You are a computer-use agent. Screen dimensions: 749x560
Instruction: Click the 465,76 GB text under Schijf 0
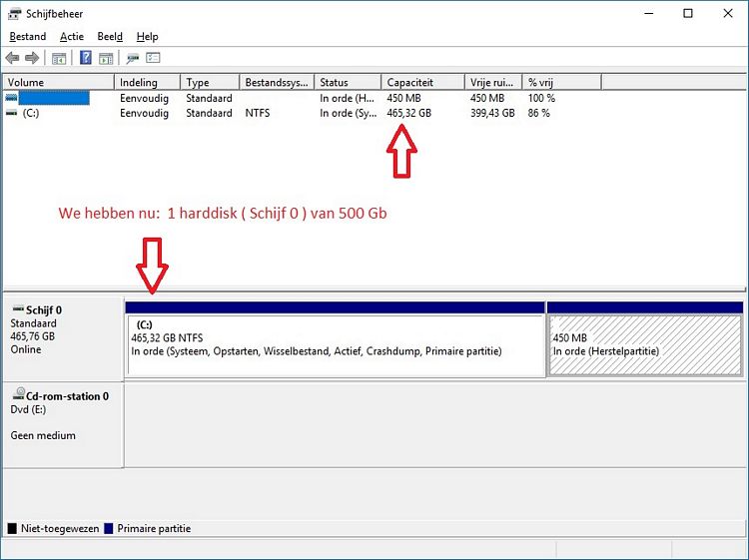pos(33,336)
